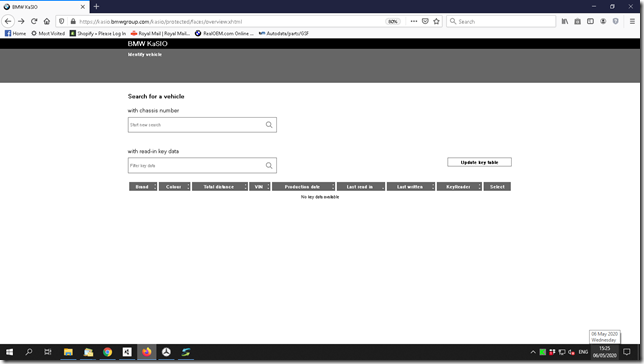644x364 pixels.
Task: Sort table by Brand column
Action: click(x=143, y=187)
